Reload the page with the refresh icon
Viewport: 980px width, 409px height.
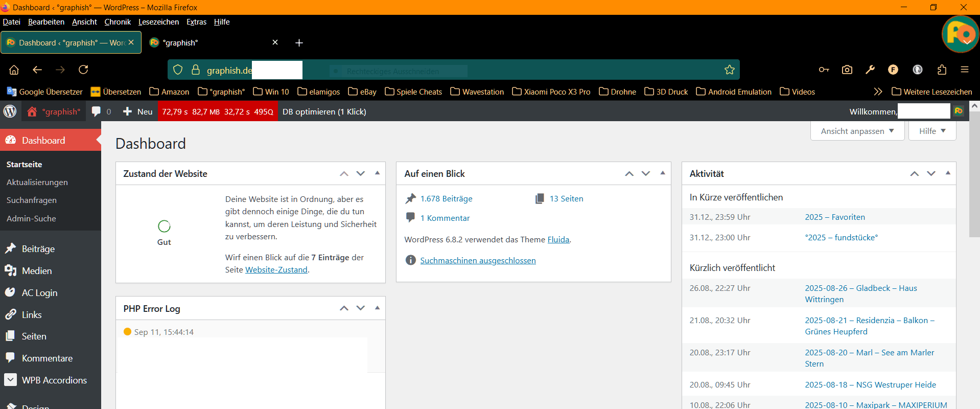pos(83,70)
